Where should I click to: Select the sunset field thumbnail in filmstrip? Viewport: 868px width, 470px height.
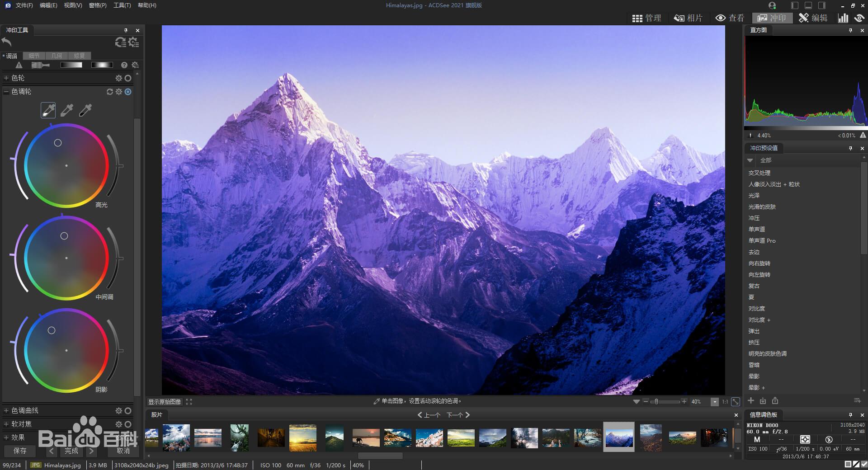pyautogui.click(x=303, y=437)
